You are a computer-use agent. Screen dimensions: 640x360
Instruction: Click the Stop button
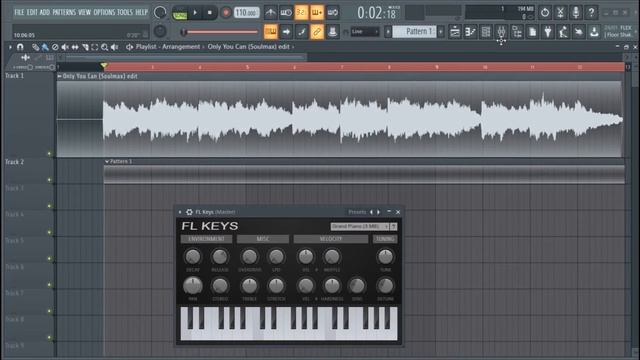point(210,13)
